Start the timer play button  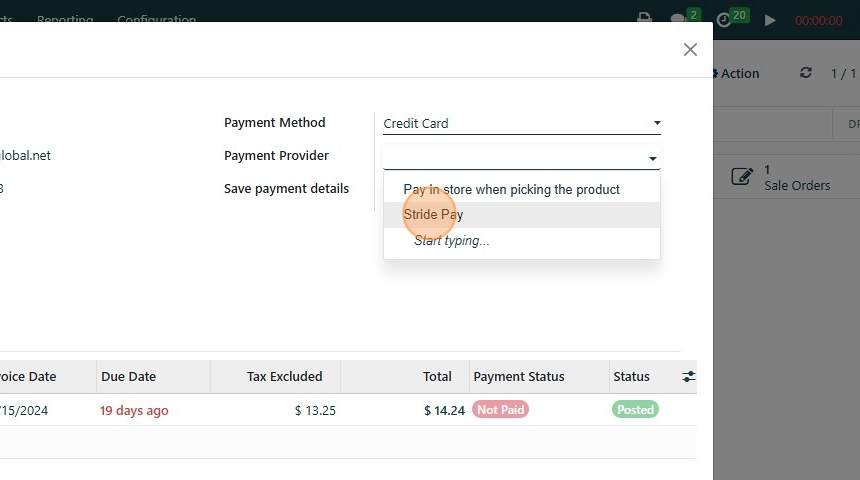pyautogui.click(x=770, y=20)
